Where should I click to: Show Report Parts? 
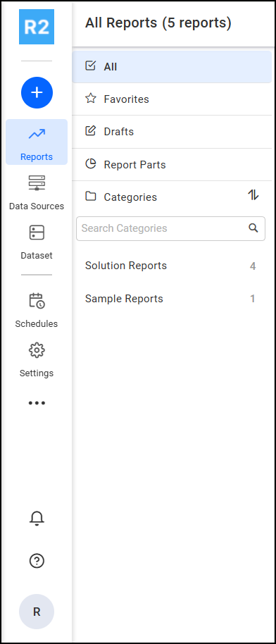tap(172, 165)
